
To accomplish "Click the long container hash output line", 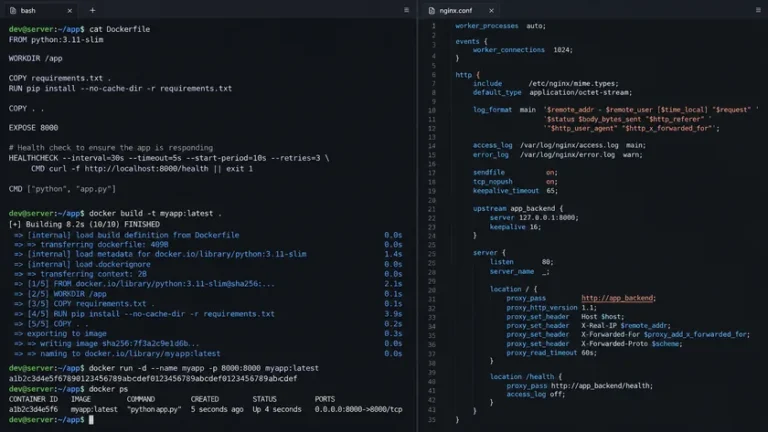I will click(x=153, y=379).
